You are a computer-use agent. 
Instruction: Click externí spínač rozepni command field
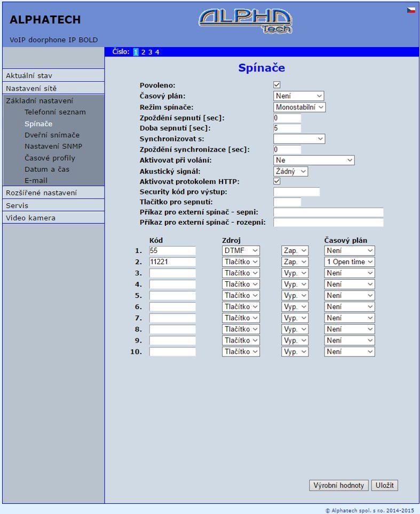tap(329, 223)
